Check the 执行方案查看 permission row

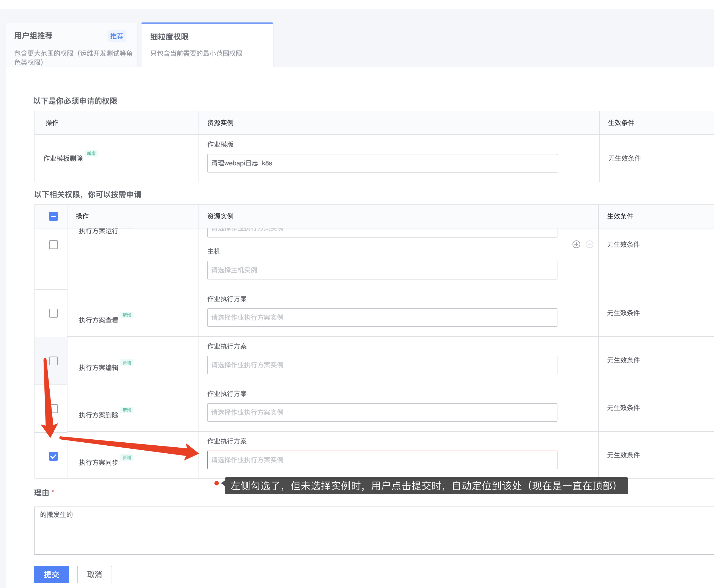point(53,313)
